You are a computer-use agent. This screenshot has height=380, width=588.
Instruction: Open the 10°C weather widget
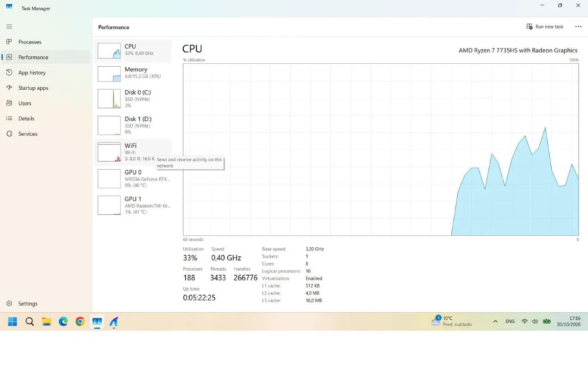click(452, 321)
